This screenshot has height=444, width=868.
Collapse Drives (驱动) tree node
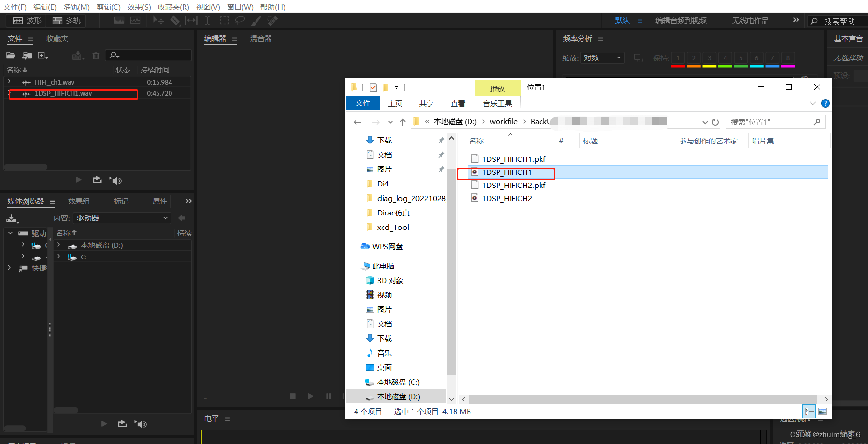(10, 233)
